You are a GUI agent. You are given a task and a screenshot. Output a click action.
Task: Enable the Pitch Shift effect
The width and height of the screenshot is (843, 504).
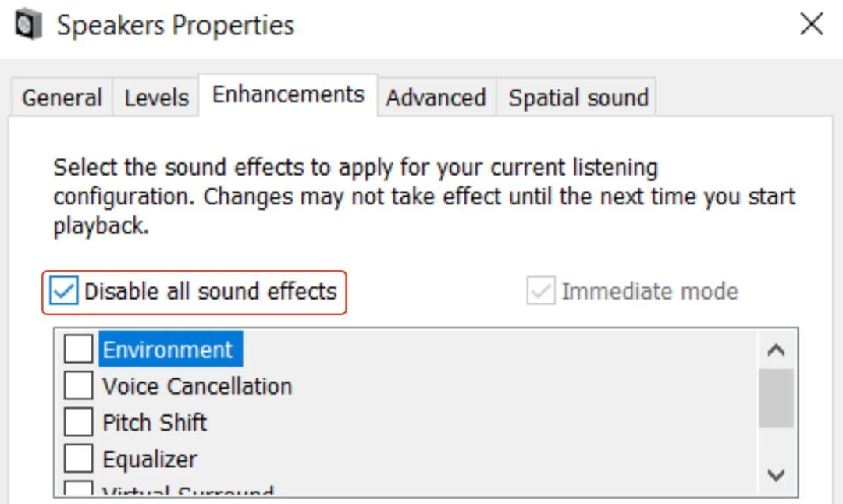[x=77, y=422]
